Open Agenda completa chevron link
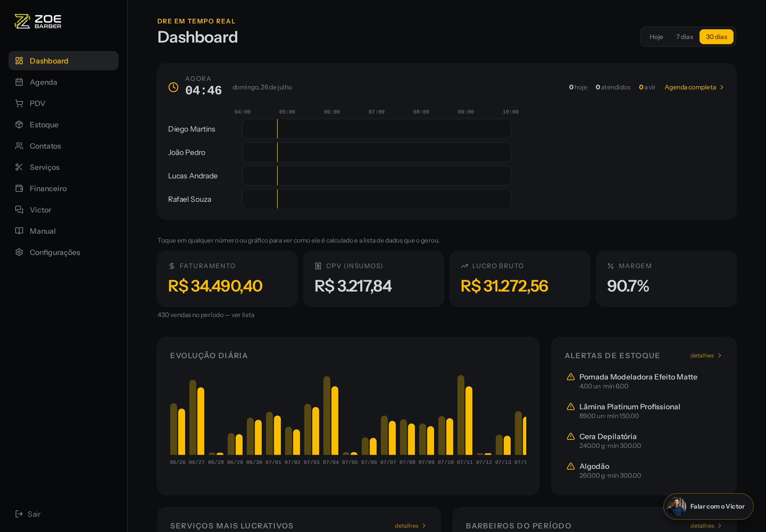766x532 pixels. point(722,87)
